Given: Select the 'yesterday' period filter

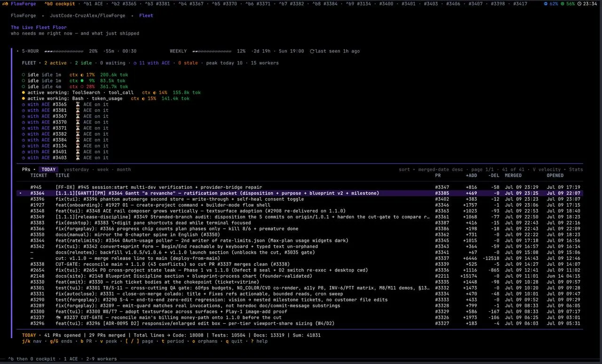Looking at the screenshot, I should [77, 170].
